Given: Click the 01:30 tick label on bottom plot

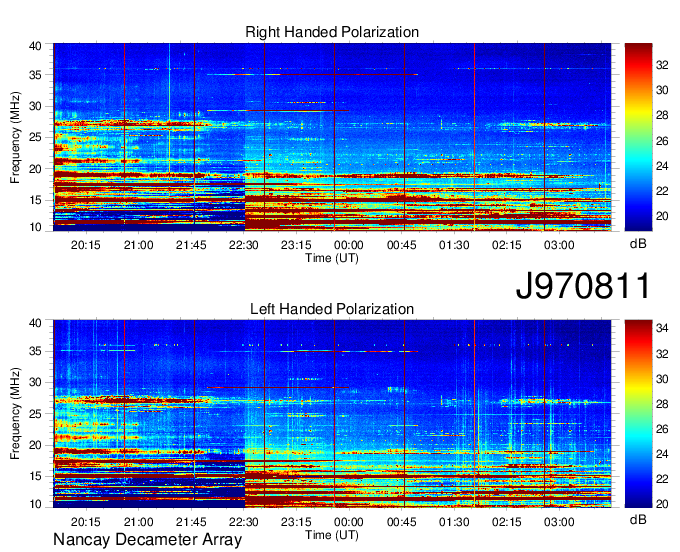Looking at the screenshot, I should 454,522.
